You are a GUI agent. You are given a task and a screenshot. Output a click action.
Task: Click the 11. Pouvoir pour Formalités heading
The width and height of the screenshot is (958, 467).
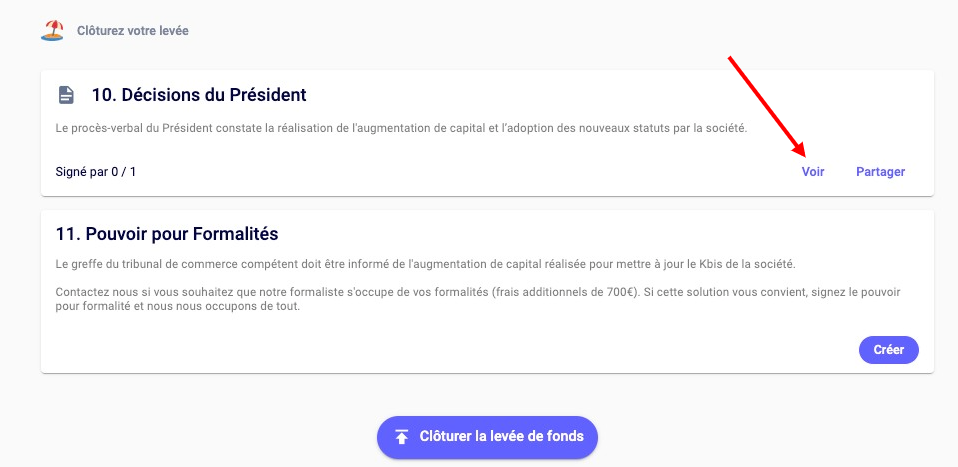[x=167, y=234]
